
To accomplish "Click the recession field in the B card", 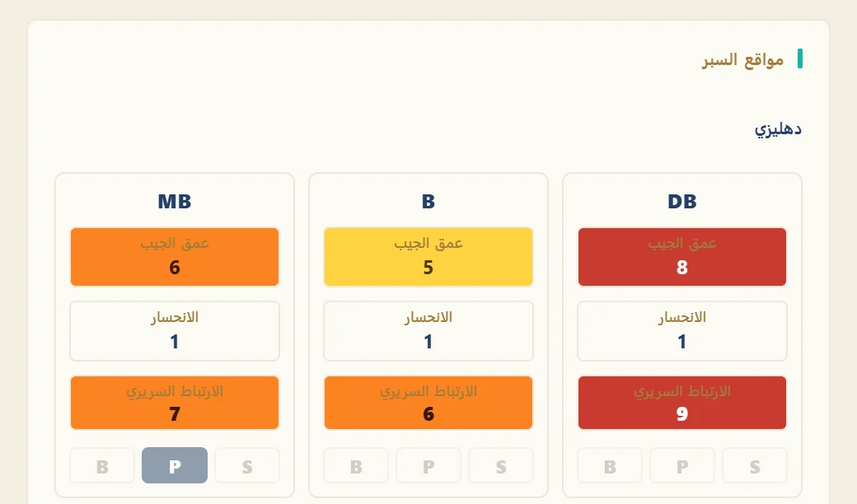I will [428, 331].
